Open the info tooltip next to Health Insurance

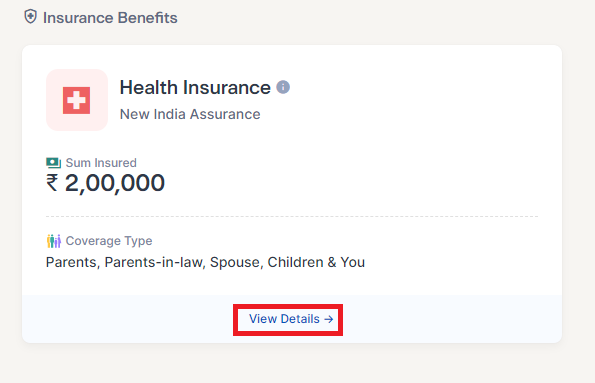(283, 87)
